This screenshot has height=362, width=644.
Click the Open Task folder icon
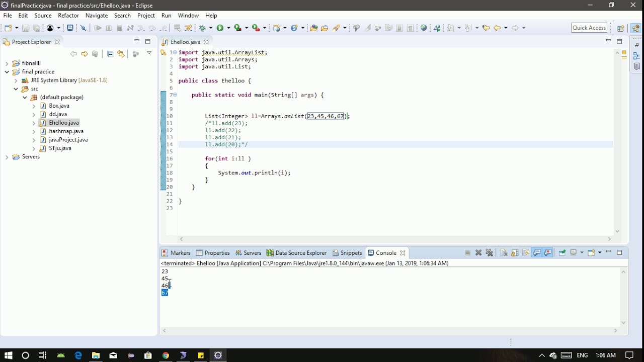coord(325,28)
